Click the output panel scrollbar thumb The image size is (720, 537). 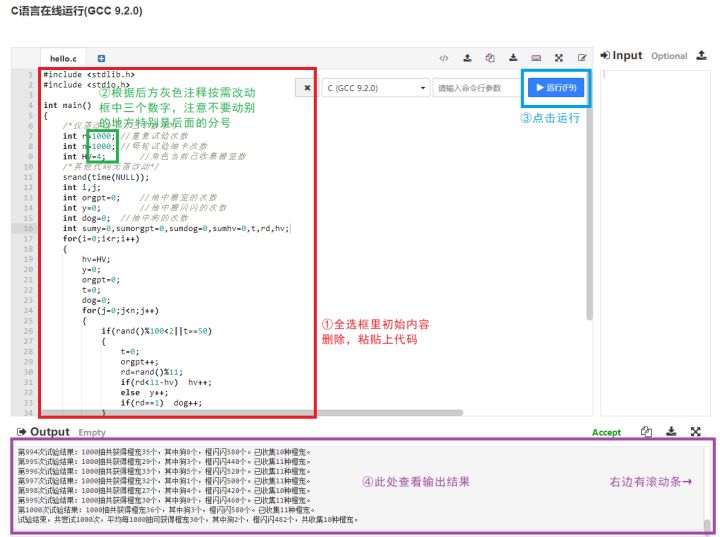pyautogui.click(x=707, y=526)
